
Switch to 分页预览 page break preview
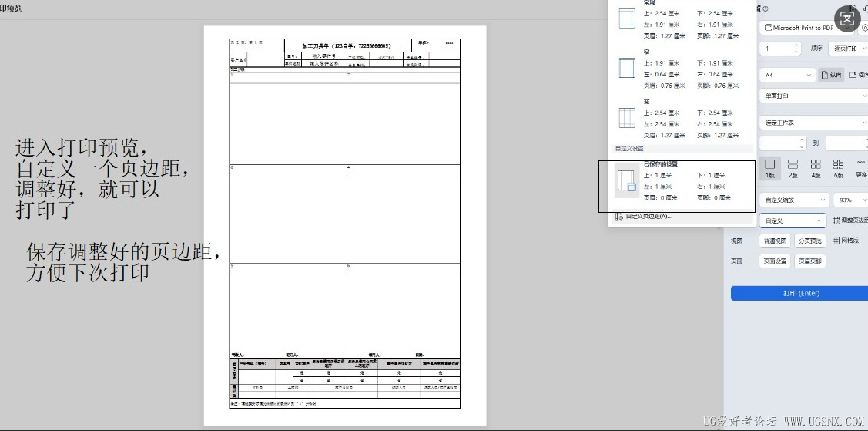(x=810, y=241)
